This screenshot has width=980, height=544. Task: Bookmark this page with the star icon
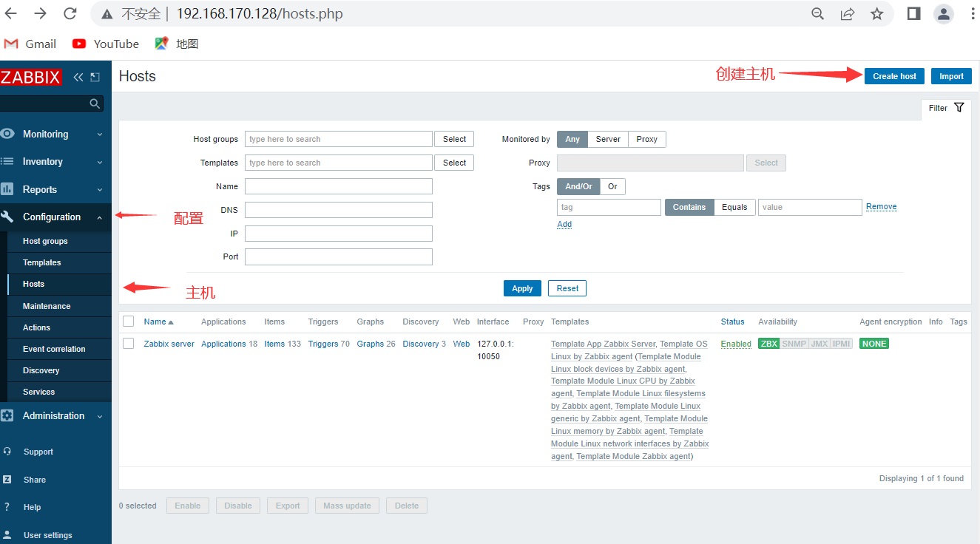point(877,14)
